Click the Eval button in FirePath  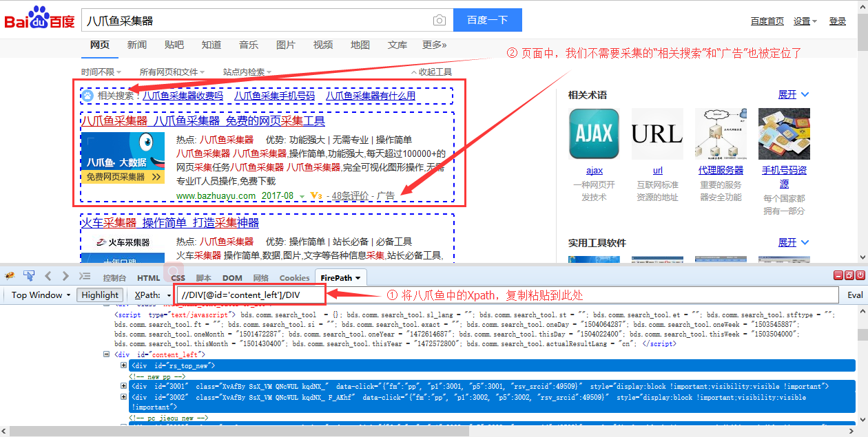(x=855, y=295)
